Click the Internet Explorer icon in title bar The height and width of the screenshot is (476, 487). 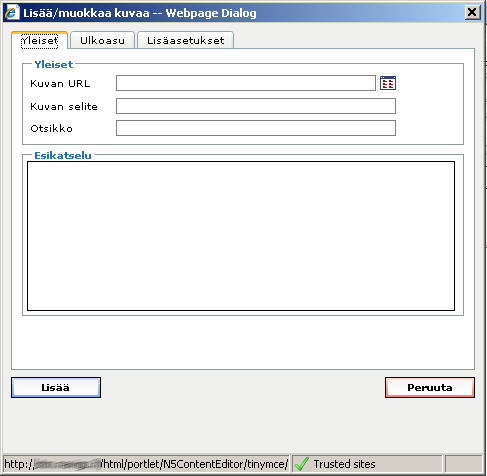point(11,13)
